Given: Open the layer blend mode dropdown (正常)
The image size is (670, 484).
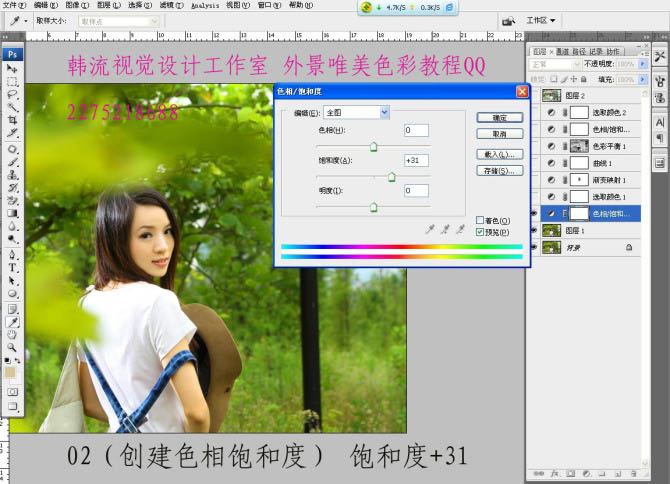Looking at the screenshot, I should (562, 62).
